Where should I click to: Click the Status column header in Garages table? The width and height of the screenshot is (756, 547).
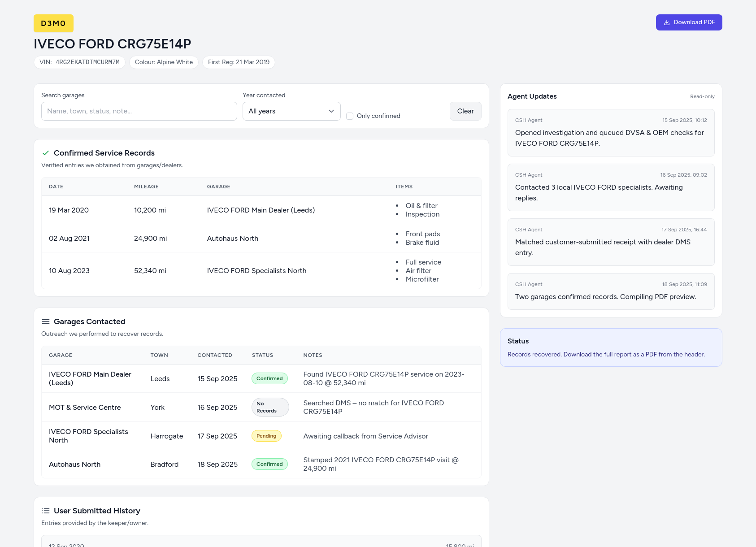262,355
